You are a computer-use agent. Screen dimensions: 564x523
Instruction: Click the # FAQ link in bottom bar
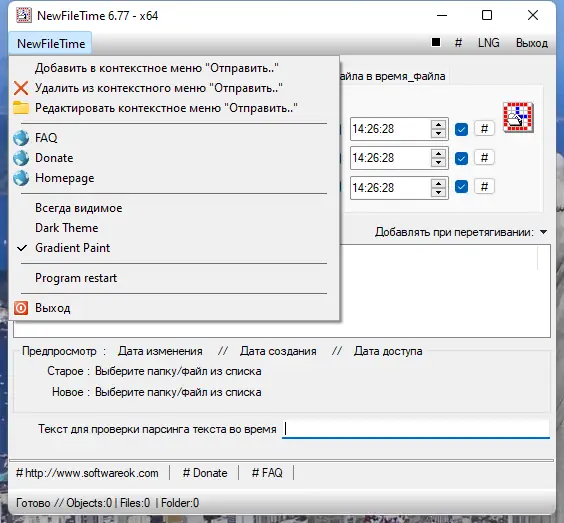[x=267, y=473]
